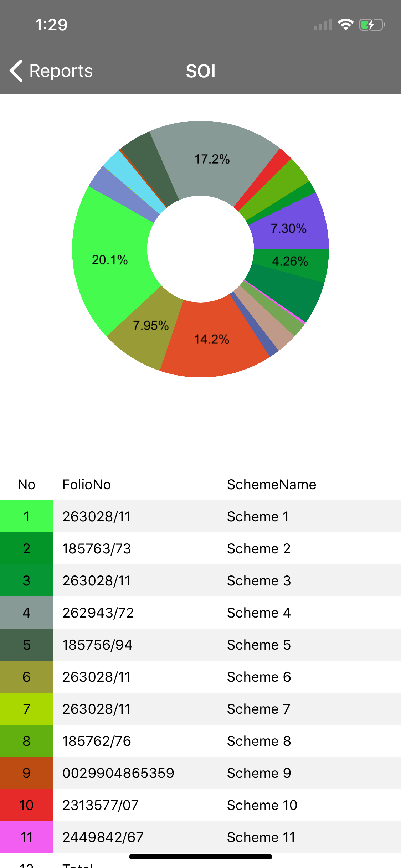This screenshot has width=401, height=868.
Task: Select the 7.30% purple pie slice
Action: [x=289, y=228]
